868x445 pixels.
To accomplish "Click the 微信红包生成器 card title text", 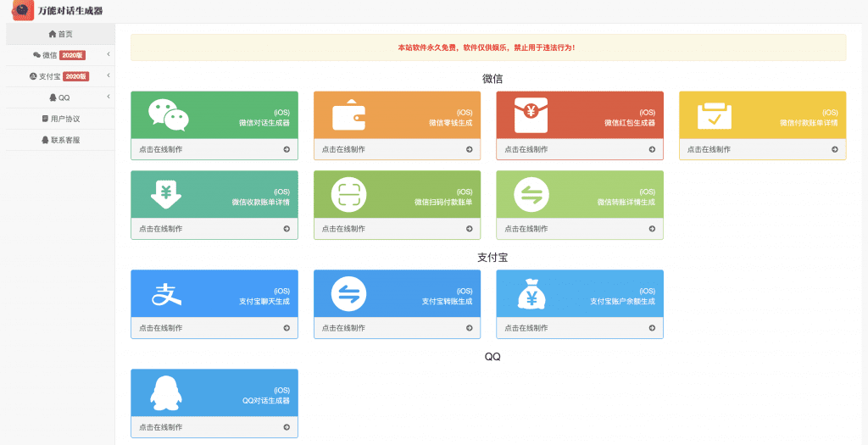I will (630, 123).
